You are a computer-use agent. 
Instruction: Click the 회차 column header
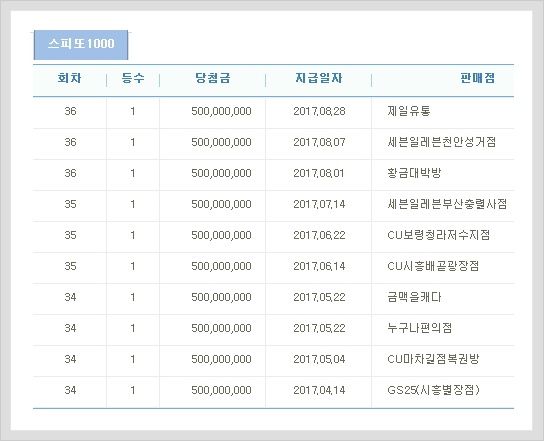70,78
